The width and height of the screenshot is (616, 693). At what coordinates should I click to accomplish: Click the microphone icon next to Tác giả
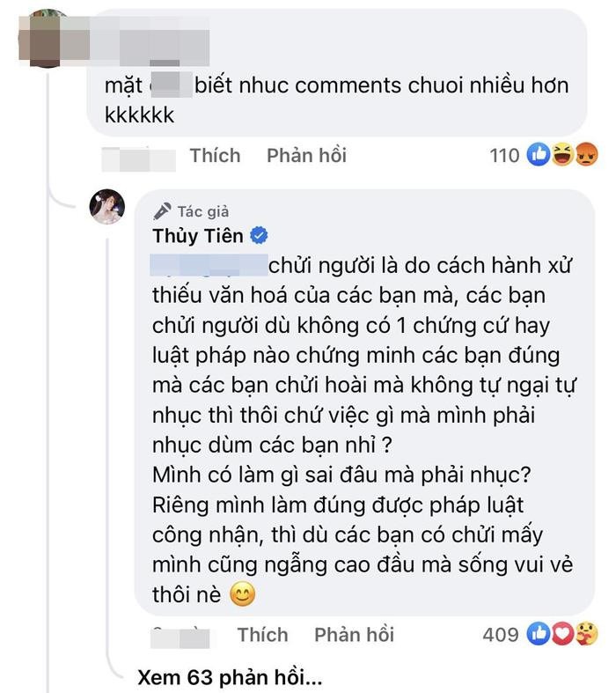(162, 211)
